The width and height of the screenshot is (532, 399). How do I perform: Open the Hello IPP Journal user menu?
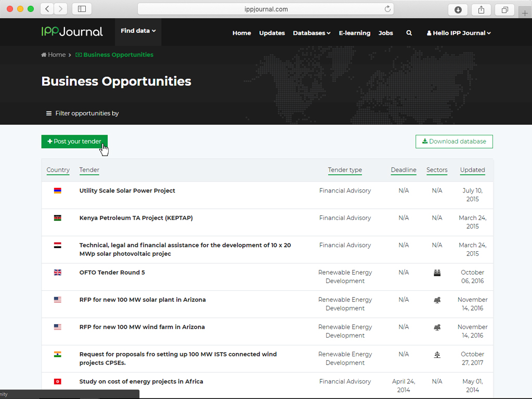[x=459, y=33]
